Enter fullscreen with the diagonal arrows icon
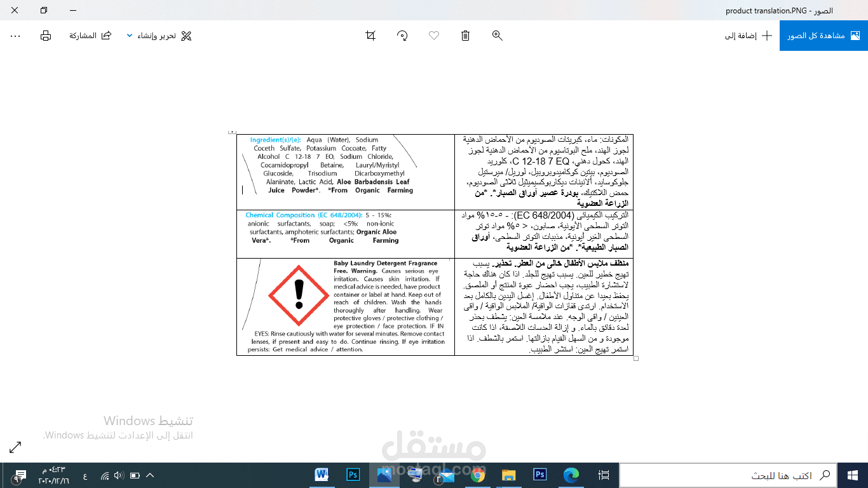Viewport: 868px width, 488px height. pyautogui.click(x=15, y=447)
